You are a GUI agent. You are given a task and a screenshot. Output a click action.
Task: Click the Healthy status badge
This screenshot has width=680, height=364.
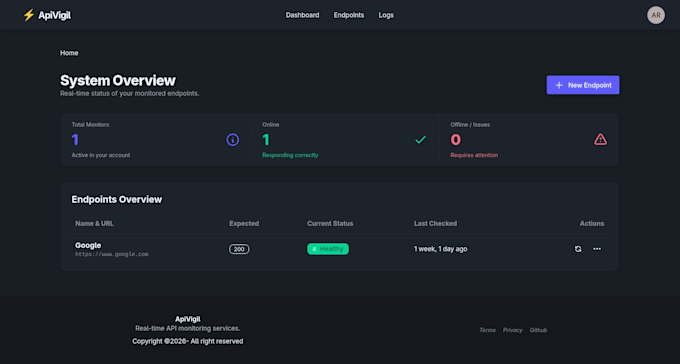click(x=328, y=249)
